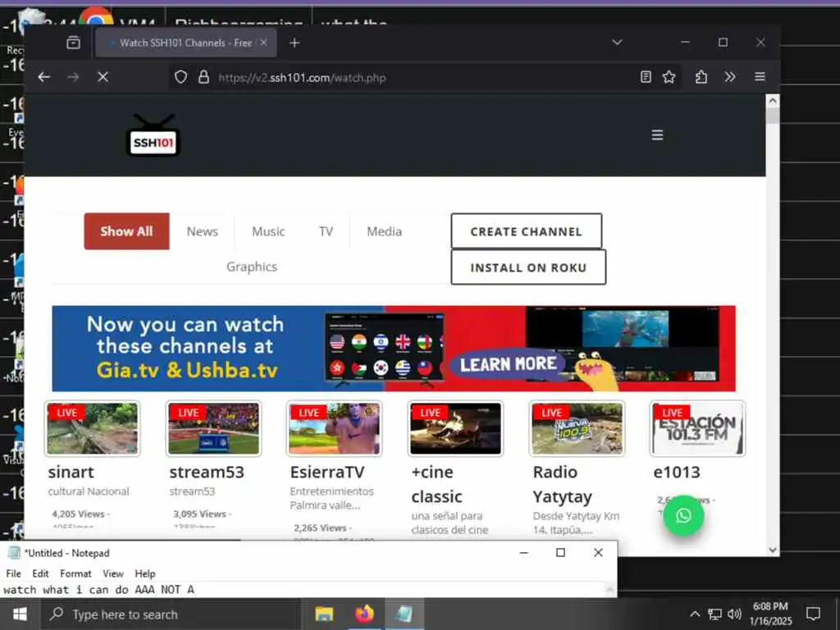Open the site hamburger menu in header
840x630 pixels.
click(657, 135)
